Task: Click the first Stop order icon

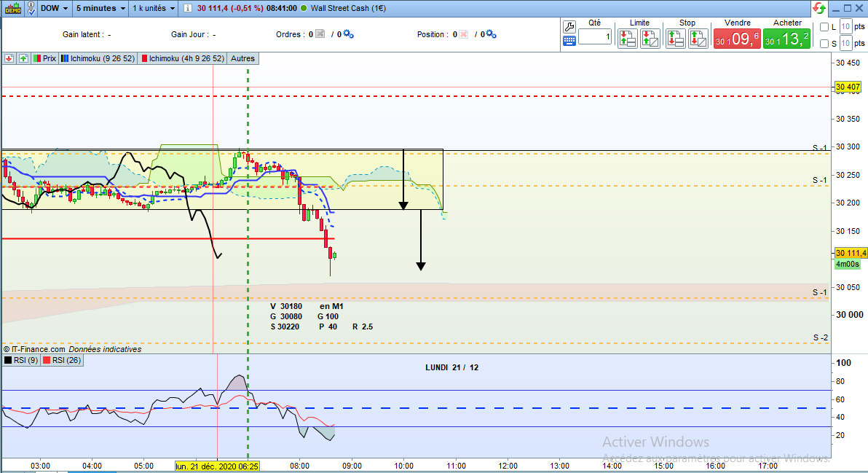Action: pyautogui.click(x=675, y=39)
